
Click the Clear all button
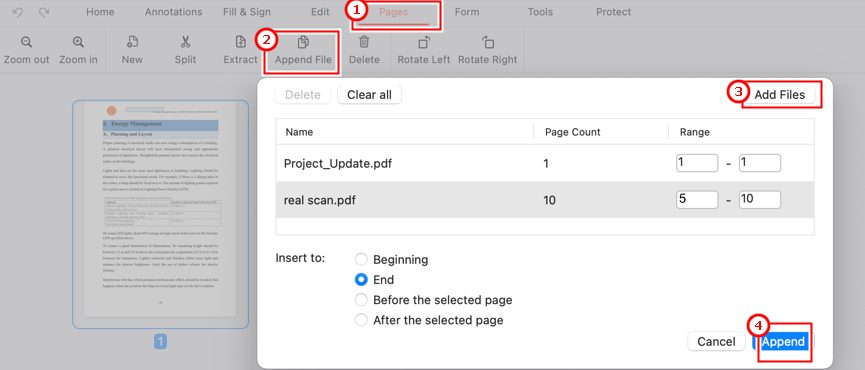(369, 95)
